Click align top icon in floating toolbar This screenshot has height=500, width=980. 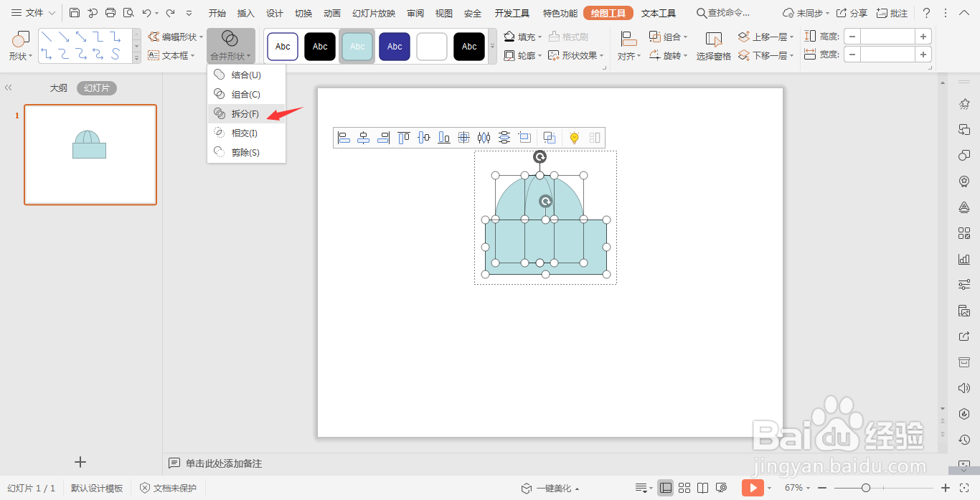coord(404,138)
